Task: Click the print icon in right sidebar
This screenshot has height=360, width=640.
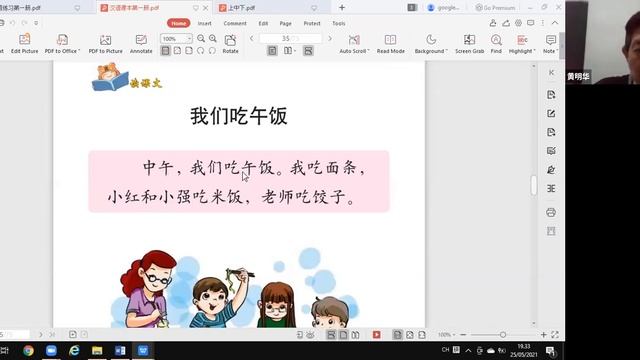Action: [x=551, y=212]
